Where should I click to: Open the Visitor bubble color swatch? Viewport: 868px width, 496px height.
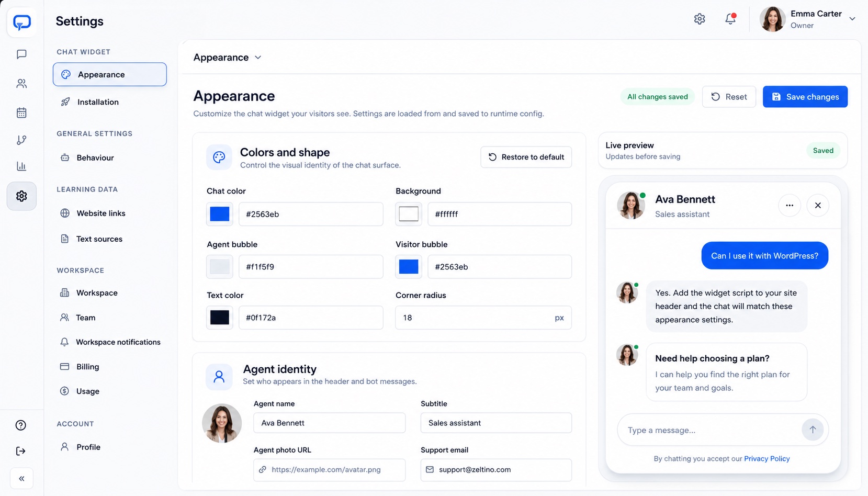point(409,267)
